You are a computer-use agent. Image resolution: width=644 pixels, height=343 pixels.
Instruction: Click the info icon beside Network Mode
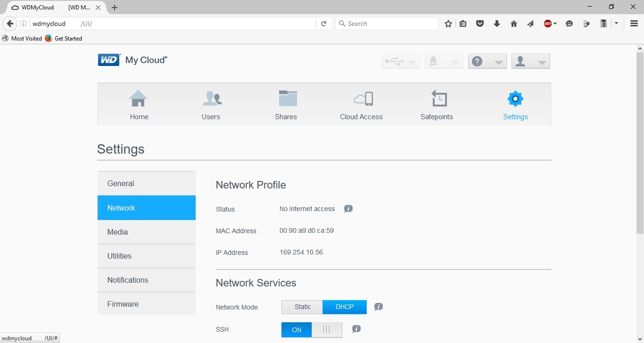pos(379,307)
